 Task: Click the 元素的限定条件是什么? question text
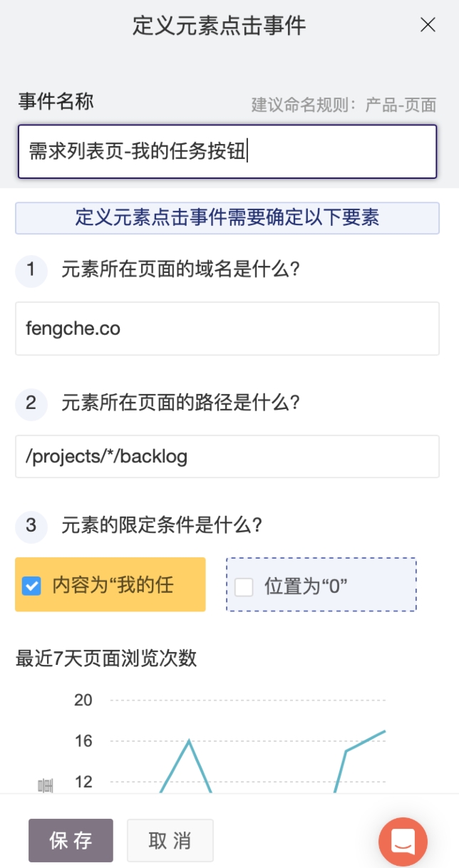coord(163,526)
